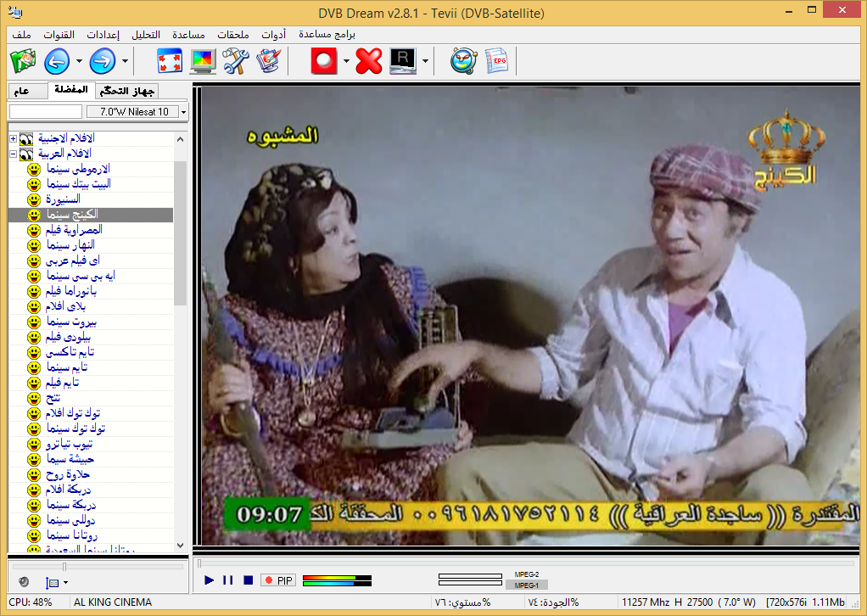Start recording with the red record button

324,61
